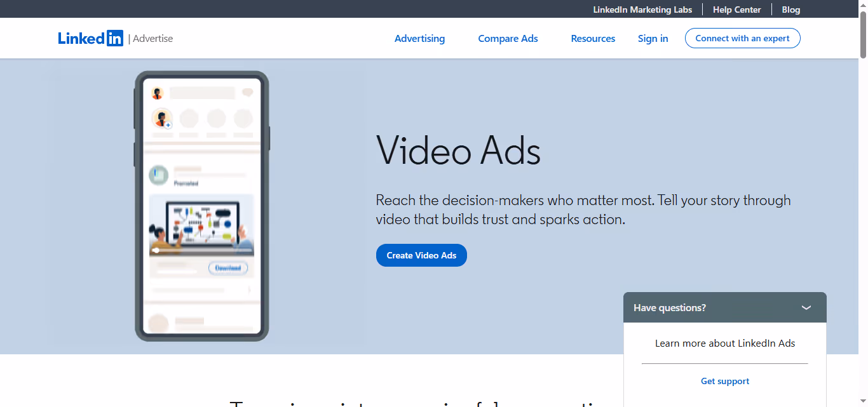Collapse the Have questions? chat panel chevron
Viewport: 868px width, 407px height.
[x=806, y=307]
